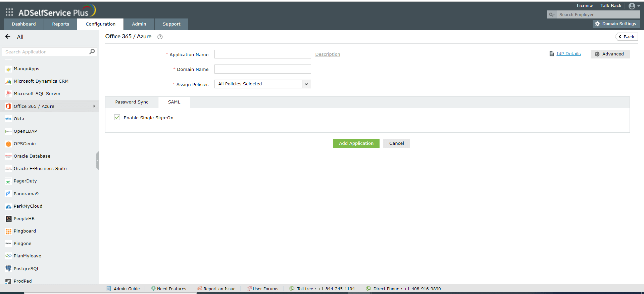Screen dimensions: 644x294
Task: Open Domain Settings
Action: click(616, 24)
